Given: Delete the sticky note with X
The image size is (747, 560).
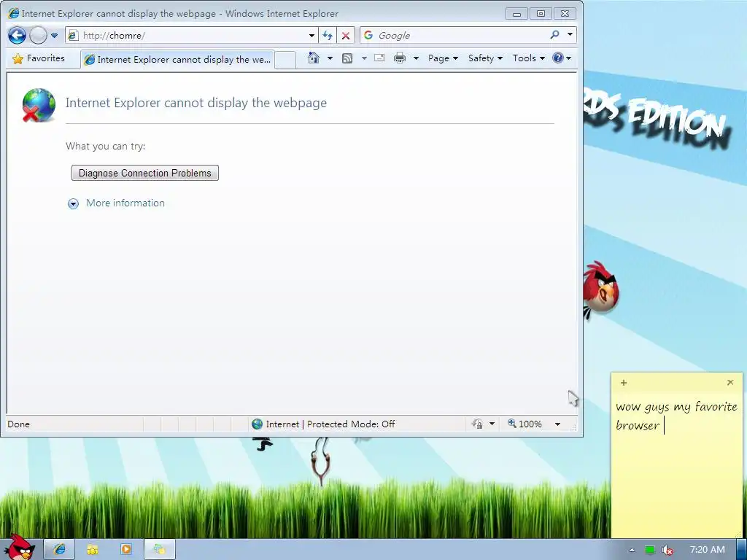Looking at the screenshot, I should 729,382.
